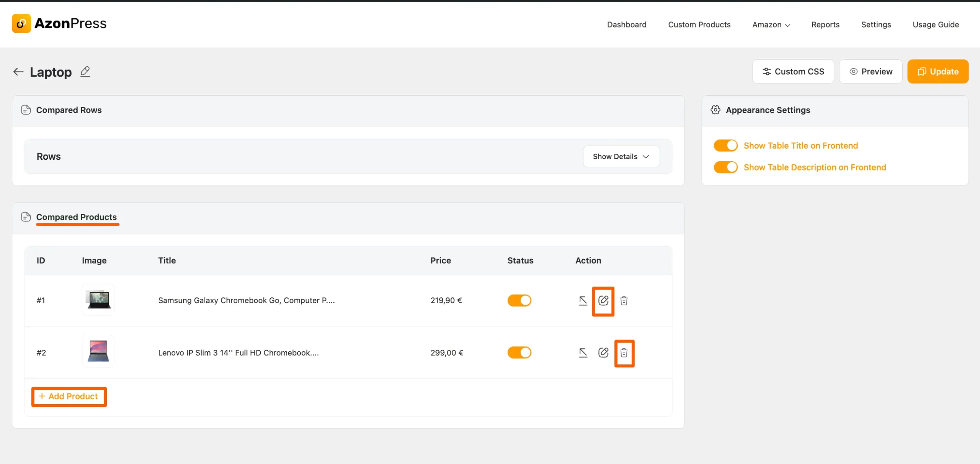Select the Dashboard menu item
The height and width of the screenshot is (464, 980).
tap(626, 25)
